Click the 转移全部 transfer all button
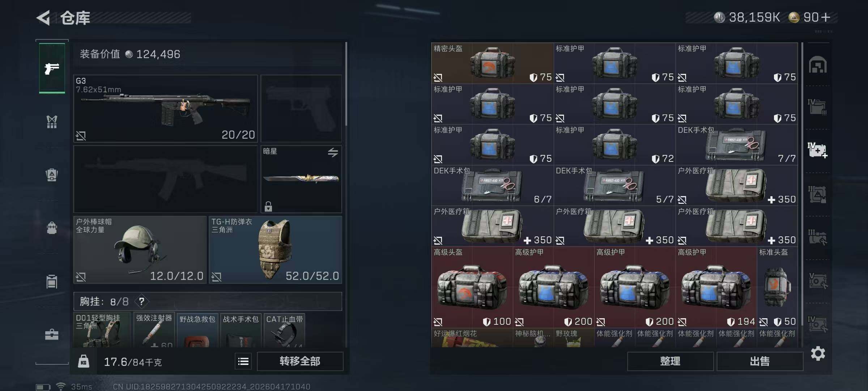The height and width of the screenshot is (391, 868). point(300,361)
